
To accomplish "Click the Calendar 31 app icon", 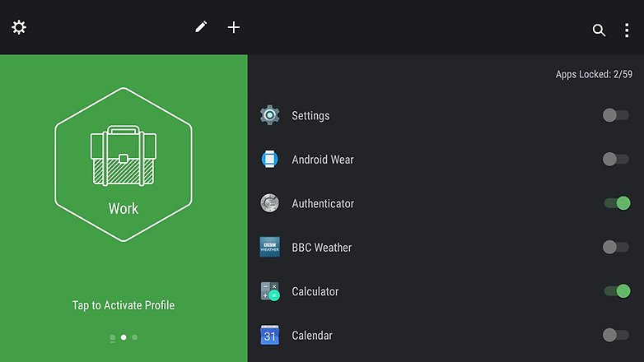I will [x=270, y=335].
